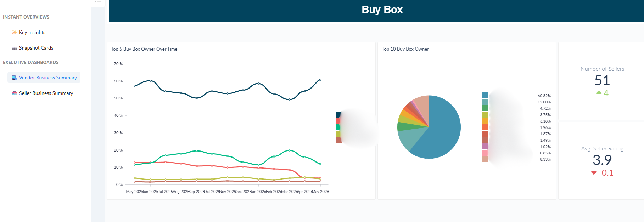Click the Vendor Business Summary dashboard icon
The height and width of the screenshot is (222, 644).
[x=14, y=78]
